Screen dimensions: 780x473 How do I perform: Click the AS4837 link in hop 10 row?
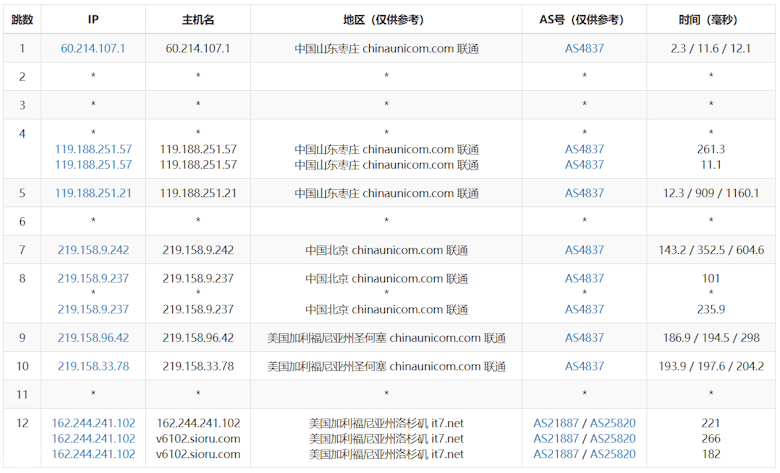pos(584,366)
